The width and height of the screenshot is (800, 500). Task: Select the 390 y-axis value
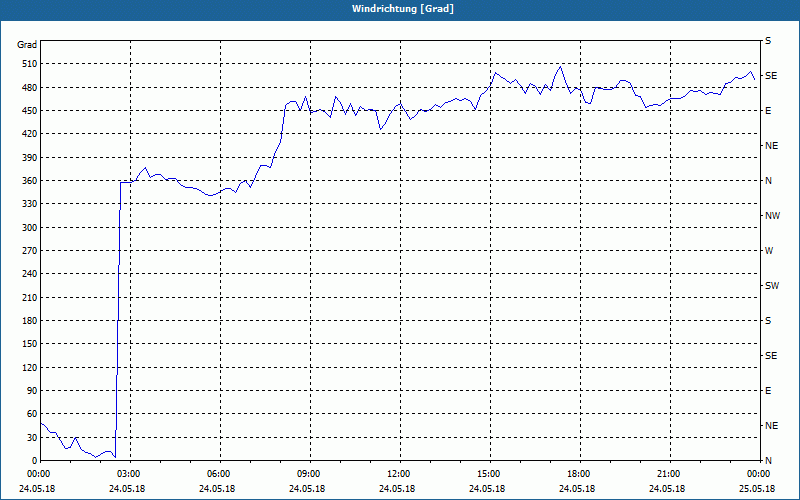pyautogui.click(x=30, y=157)
